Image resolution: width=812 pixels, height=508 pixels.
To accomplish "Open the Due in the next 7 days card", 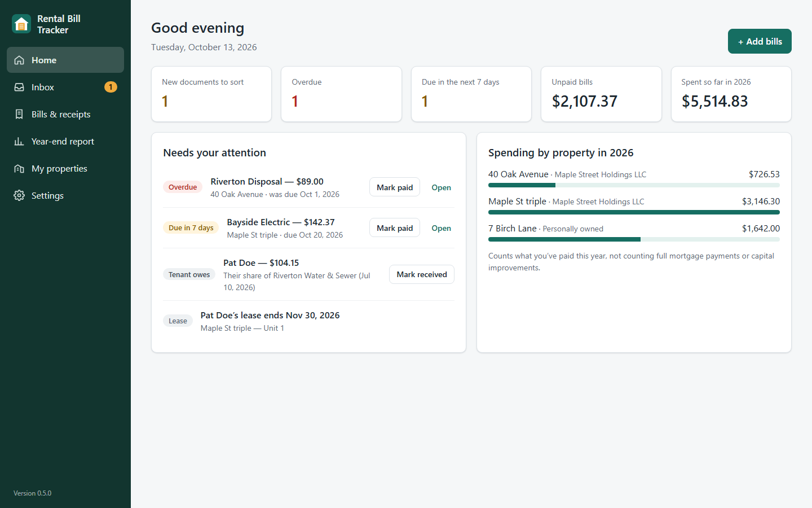I will 471,94.
